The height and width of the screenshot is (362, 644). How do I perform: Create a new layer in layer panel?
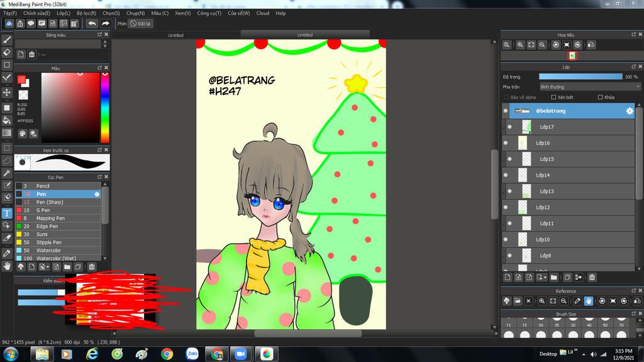(508, 277)
